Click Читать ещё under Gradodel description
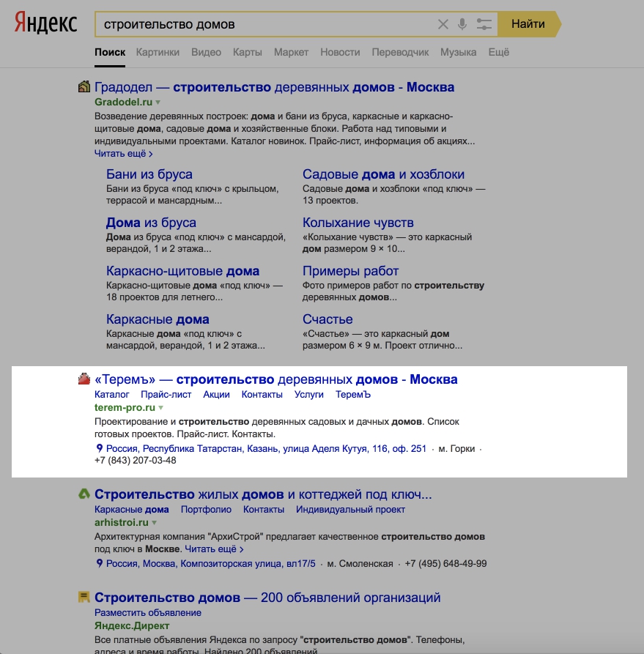 (x=124, y=154)
